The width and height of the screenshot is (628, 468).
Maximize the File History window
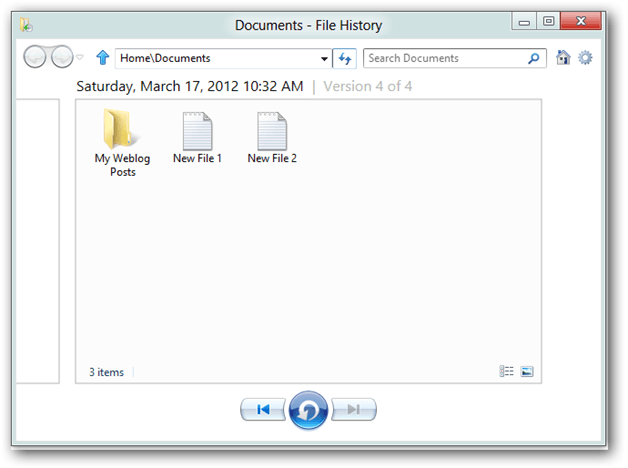click(548, 20)
